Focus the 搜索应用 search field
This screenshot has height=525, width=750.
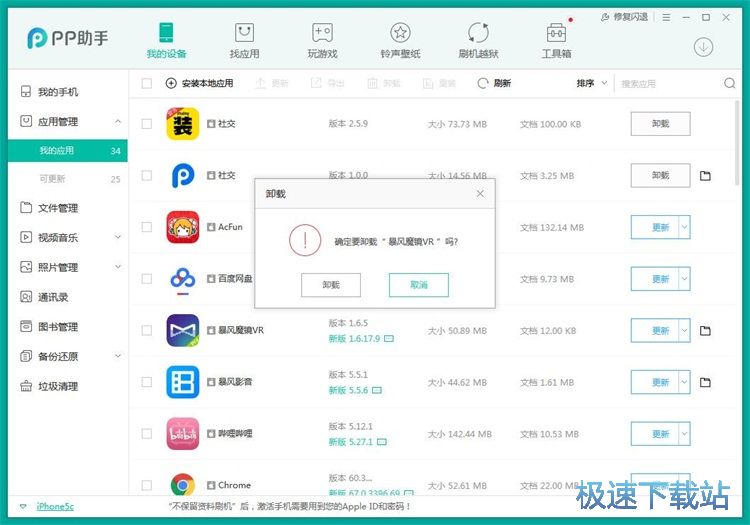tap(670, 84)
